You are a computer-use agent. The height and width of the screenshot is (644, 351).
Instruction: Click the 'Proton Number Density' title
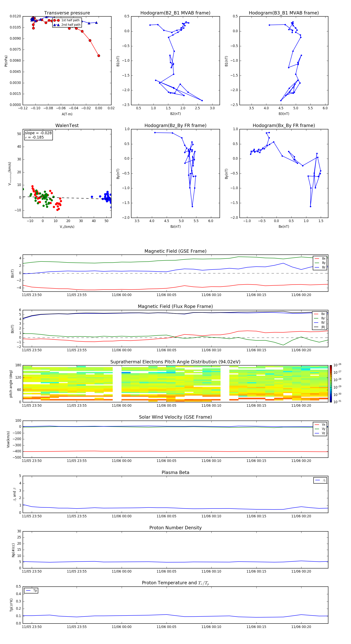click(175, 528)
